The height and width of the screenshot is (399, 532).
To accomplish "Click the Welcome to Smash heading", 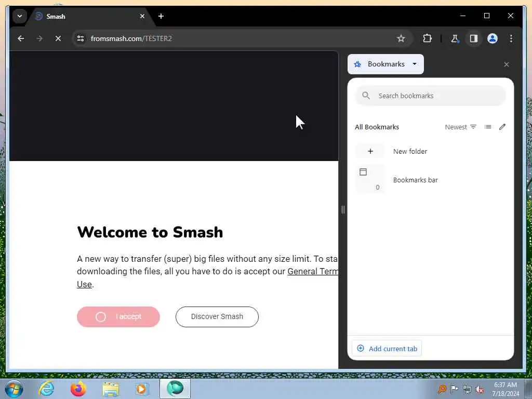I will click(150, 232).
